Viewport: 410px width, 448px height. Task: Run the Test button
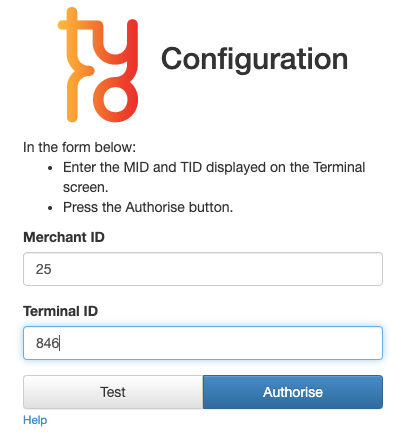point(113,392)
